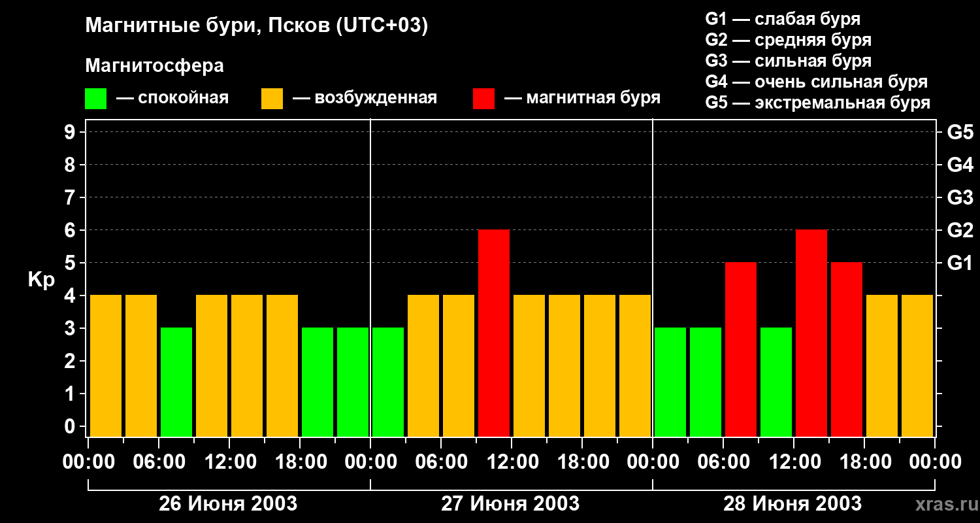Click the red «магнитная буря» legend swatch
The height and width of the screenshot is (523, 980).
483,99
